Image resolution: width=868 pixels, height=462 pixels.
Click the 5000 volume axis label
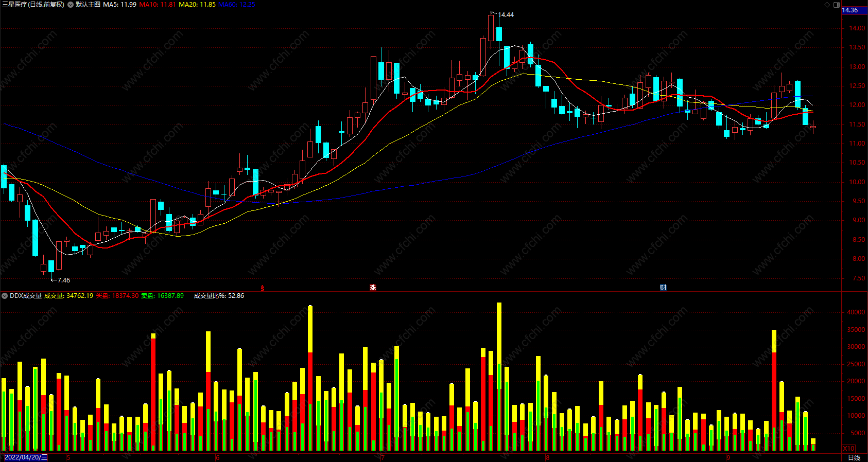point(858,433)
